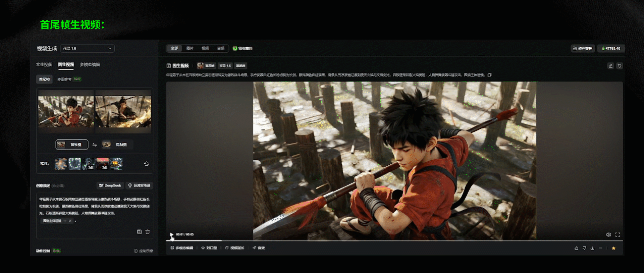
Task: Toggle the 我收藏的 checkbox
Action: pyautogui.click(x=235, y=48)
